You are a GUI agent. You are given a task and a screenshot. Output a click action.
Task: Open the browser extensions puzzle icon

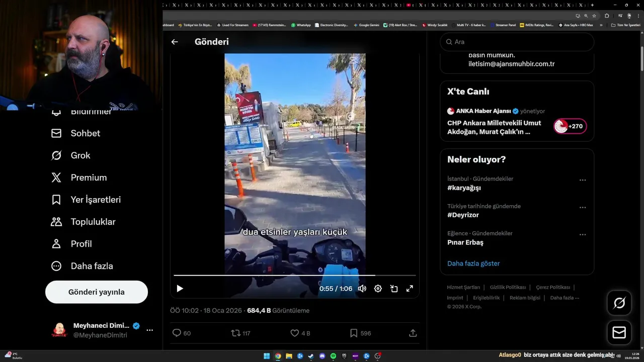(x=607, y=16)
